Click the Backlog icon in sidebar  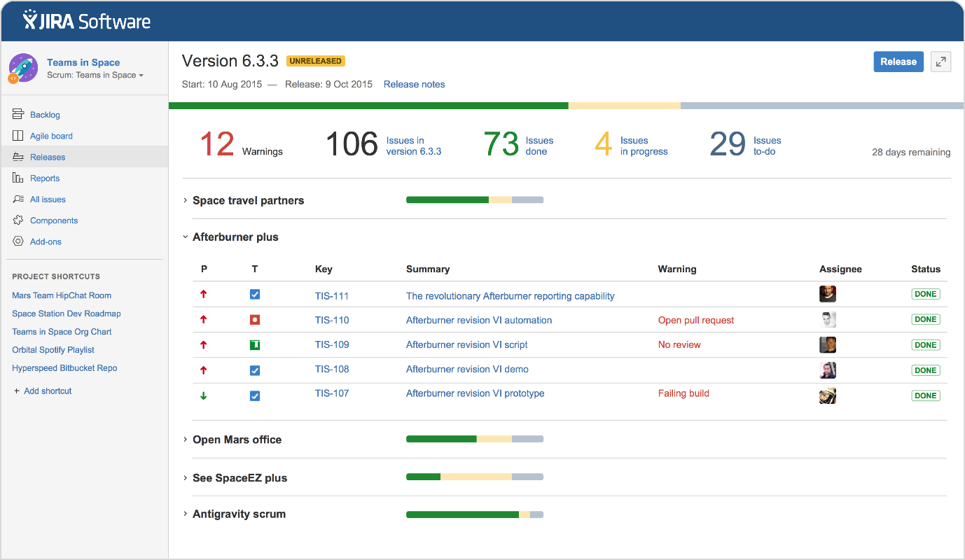point(18,115)
